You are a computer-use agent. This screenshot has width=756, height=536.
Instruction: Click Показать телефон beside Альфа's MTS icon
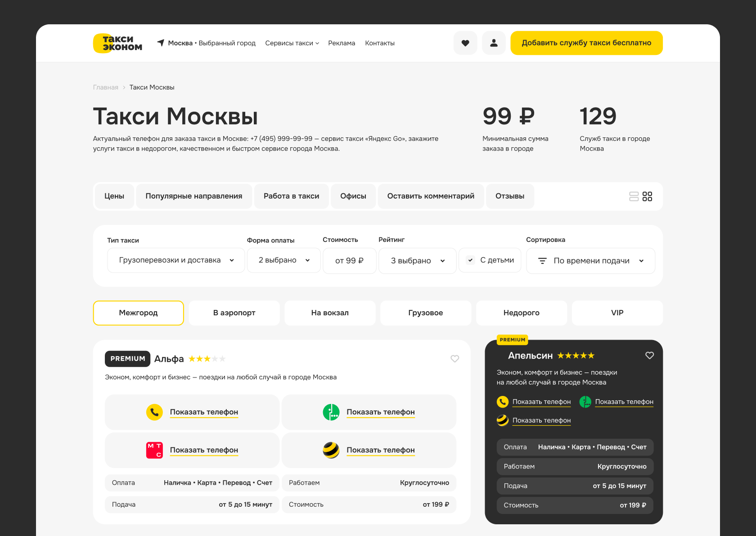point(204,450)
